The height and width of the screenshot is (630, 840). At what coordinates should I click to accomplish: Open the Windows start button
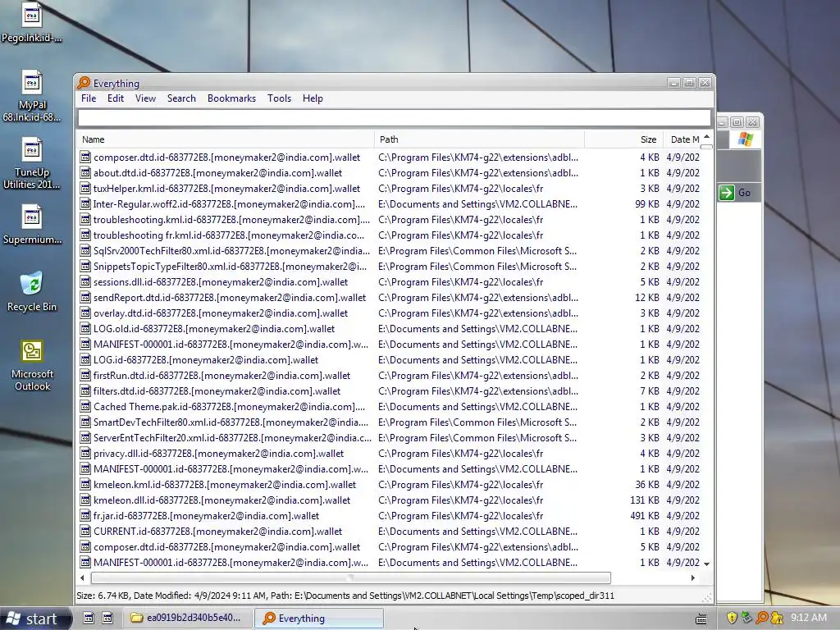coord(35,619)
